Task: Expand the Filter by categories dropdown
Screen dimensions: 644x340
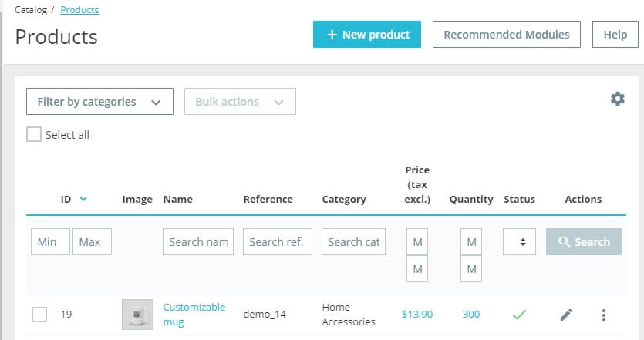Action: click(x=99, y=102)
